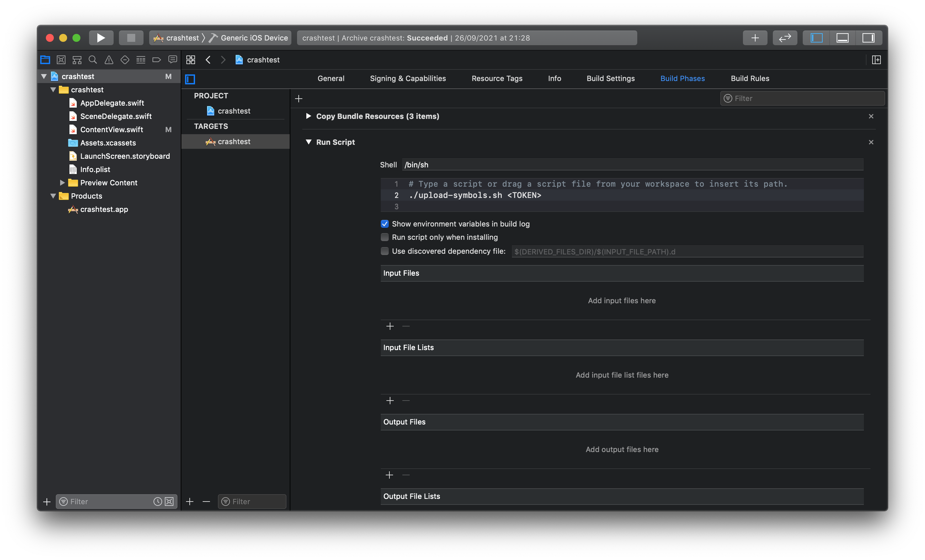Stop the running build
Image resolution: width=925 pixels, height=560 pixels.
pyautogui.click(x=131, y=38)
